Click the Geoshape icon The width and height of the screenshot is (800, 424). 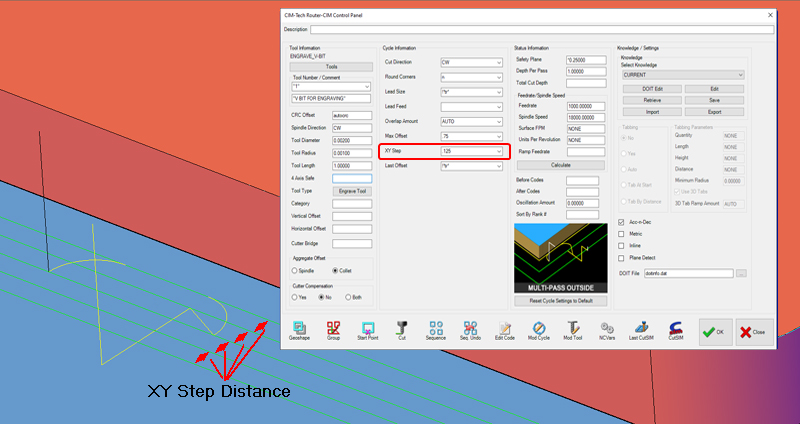click(299, 329)
